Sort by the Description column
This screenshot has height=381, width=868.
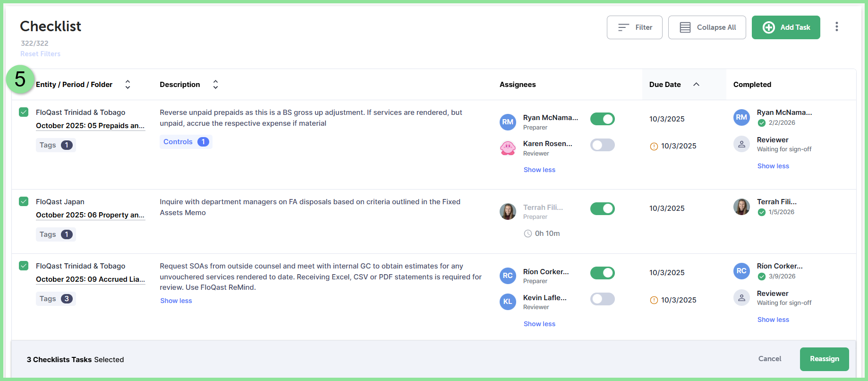pyautogui.click(x=215, y=85)
